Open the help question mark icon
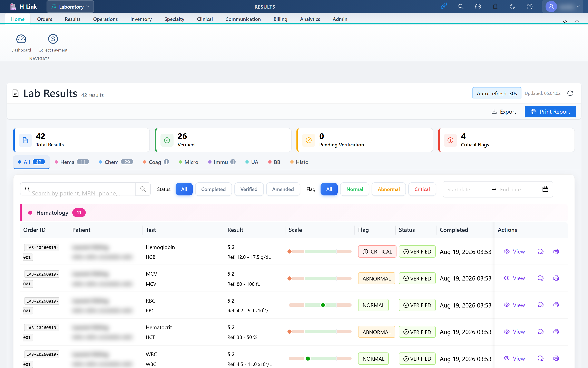Screen dimensions: 588x368 point(529,7)
